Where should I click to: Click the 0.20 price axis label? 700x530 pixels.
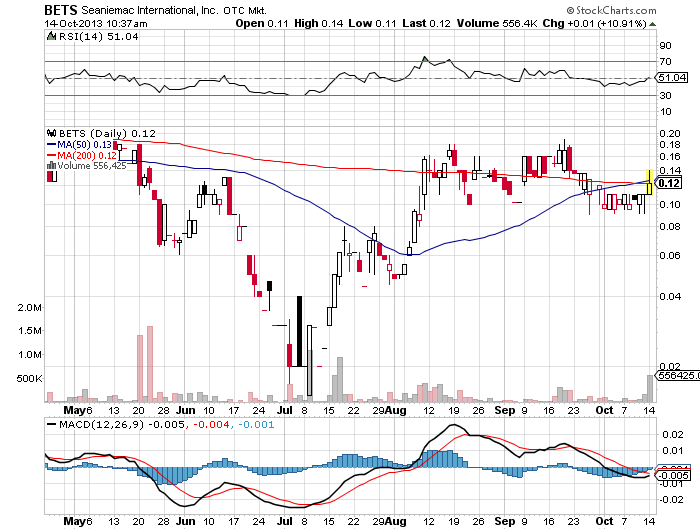[670, 134]
